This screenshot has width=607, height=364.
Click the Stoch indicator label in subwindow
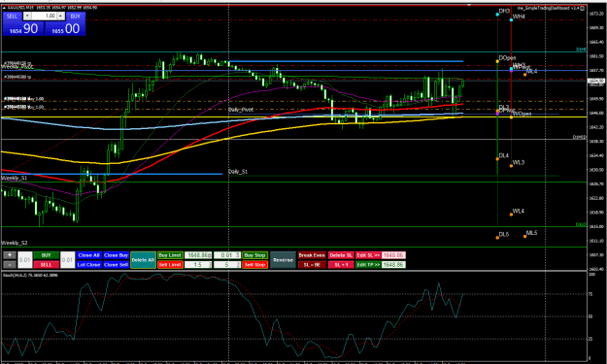tap(30, 275)
